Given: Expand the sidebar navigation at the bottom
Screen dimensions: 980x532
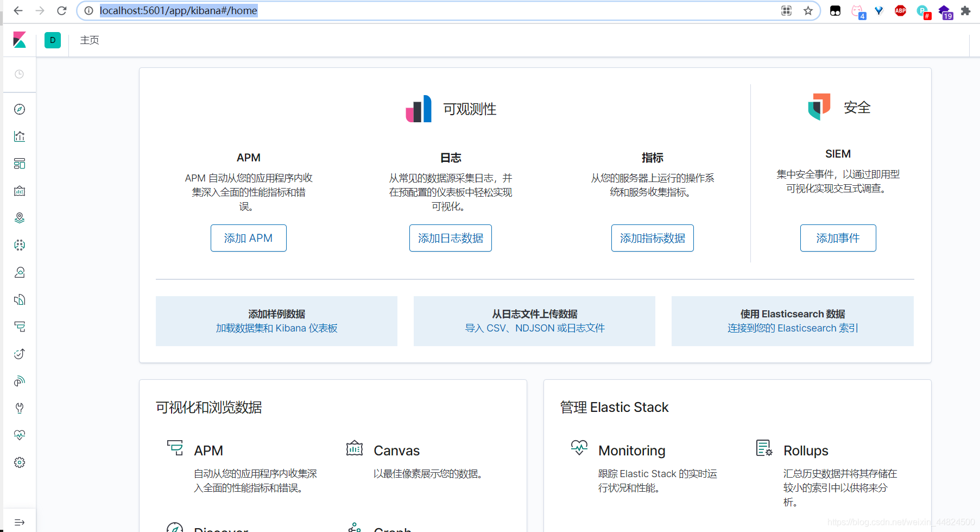Looking at the screenshot, I should coord(20,522).
